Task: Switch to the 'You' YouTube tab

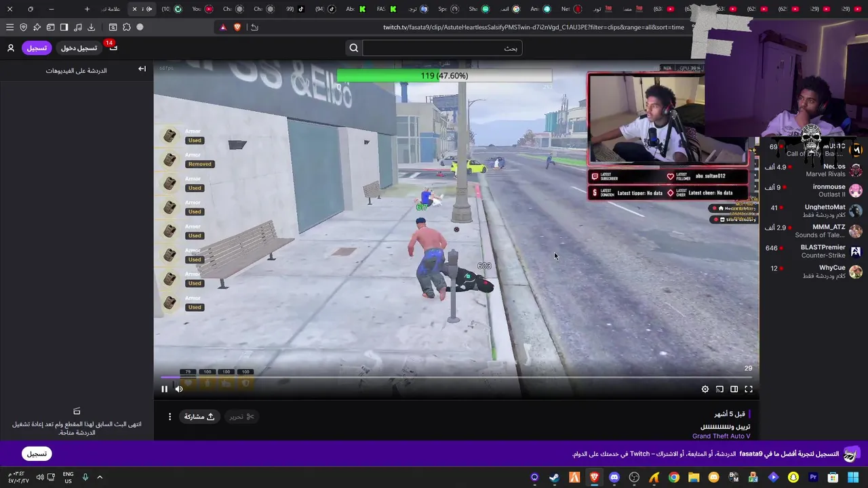Action: (x=202, y=9)
